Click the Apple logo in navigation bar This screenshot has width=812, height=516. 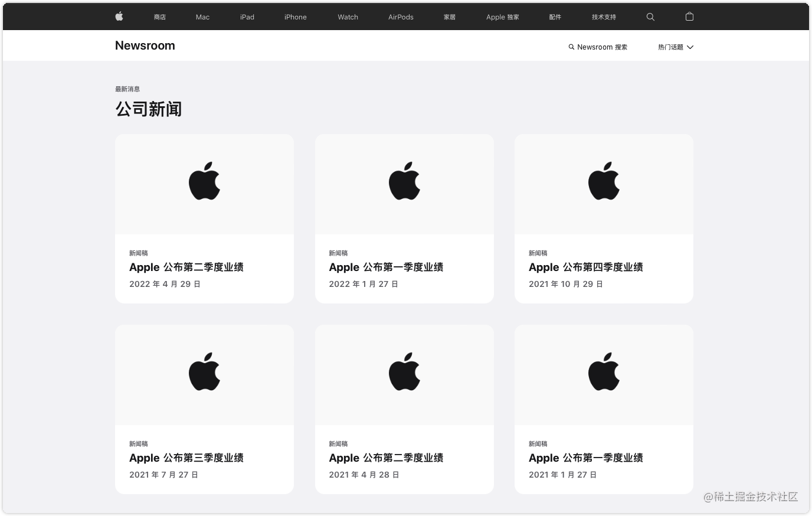pyautogui.click(x=119, y=17)
